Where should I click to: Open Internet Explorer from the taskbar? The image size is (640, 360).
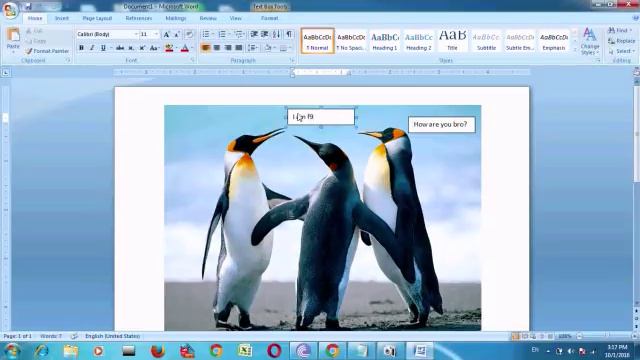[x=41, y=351]
